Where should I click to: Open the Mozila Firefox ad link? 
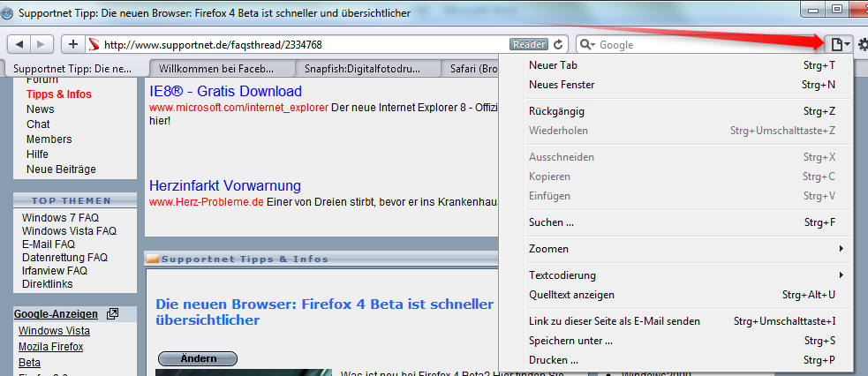point(51,347)
